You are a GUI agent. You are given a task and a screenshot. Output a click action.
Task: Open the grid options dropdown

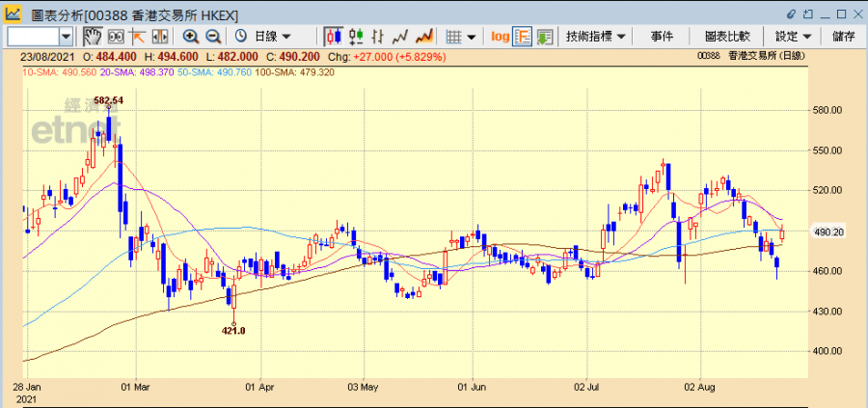pos(461,36)
